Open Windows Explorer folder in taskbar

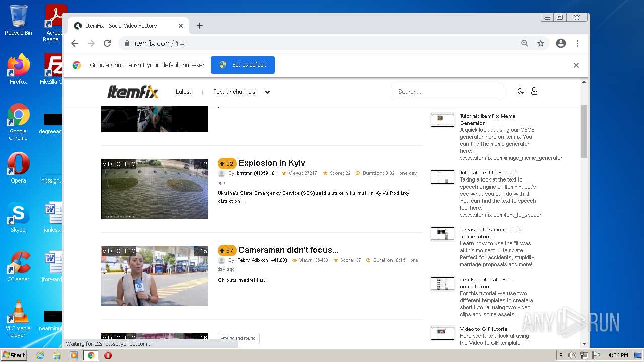click(x=57, y=355)
